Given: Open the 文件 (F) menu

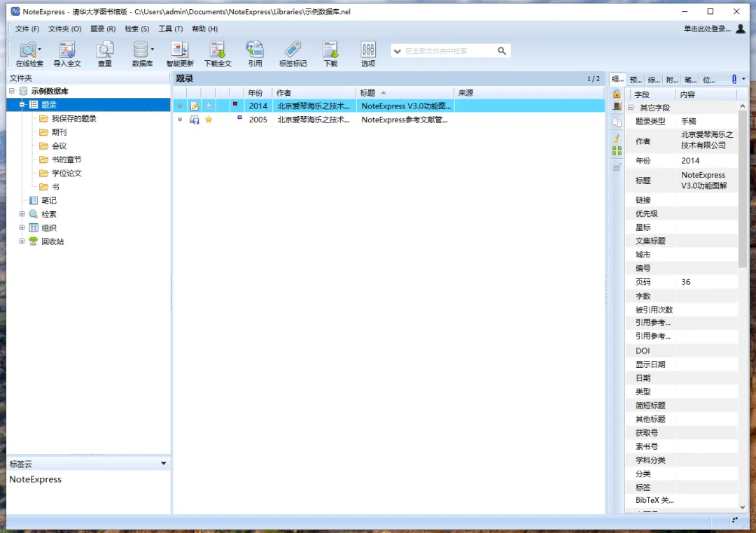Looking at the screenshot, I should [x=27, y=29].
